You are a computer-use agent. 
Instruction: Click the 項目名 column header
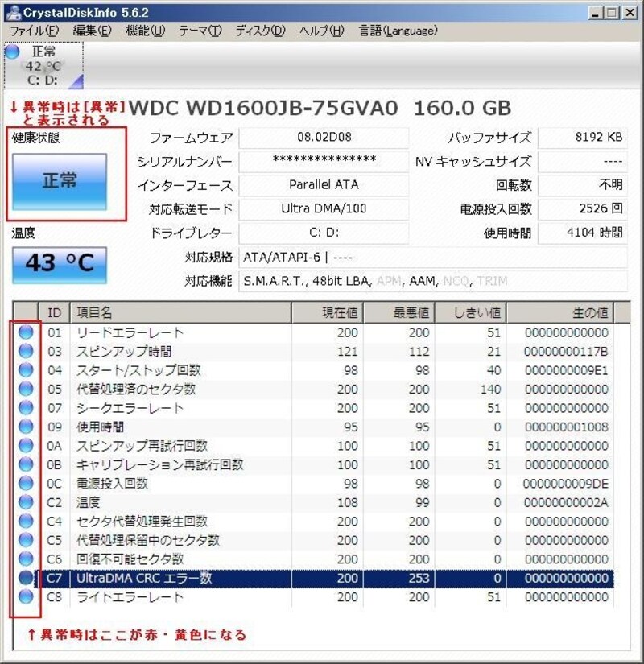point(180,312)
